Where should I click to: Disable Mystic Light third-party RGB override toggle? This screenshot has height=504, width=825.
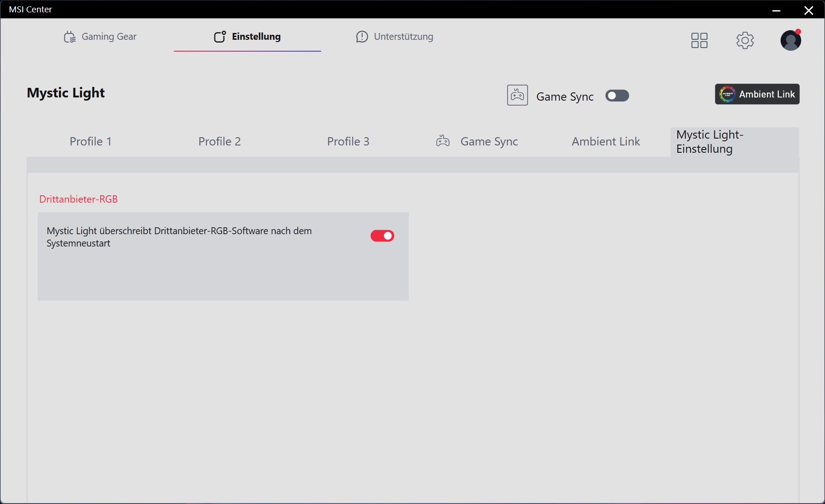(382, 236)
